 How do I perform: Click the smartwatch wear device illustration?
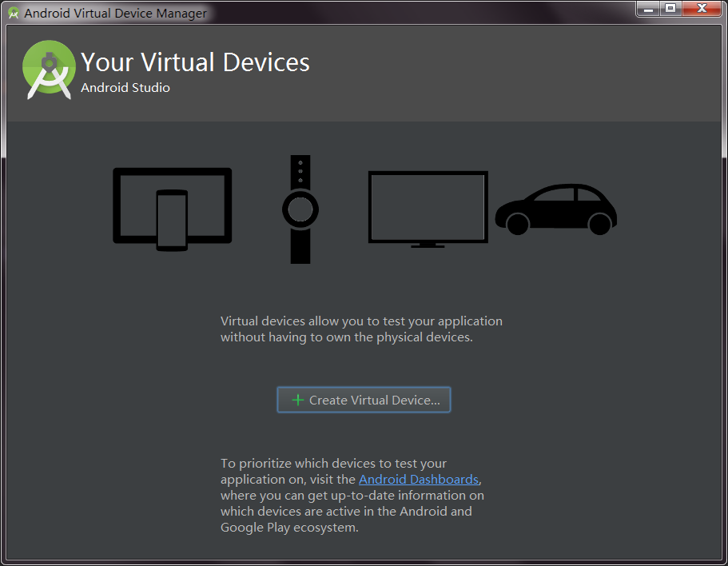tap(300, 209)
